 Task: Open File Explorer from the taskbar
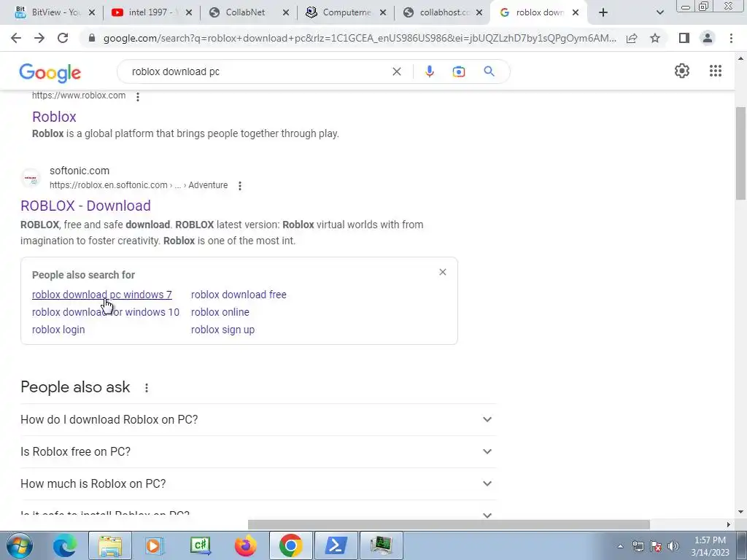(x=110, y=545)
